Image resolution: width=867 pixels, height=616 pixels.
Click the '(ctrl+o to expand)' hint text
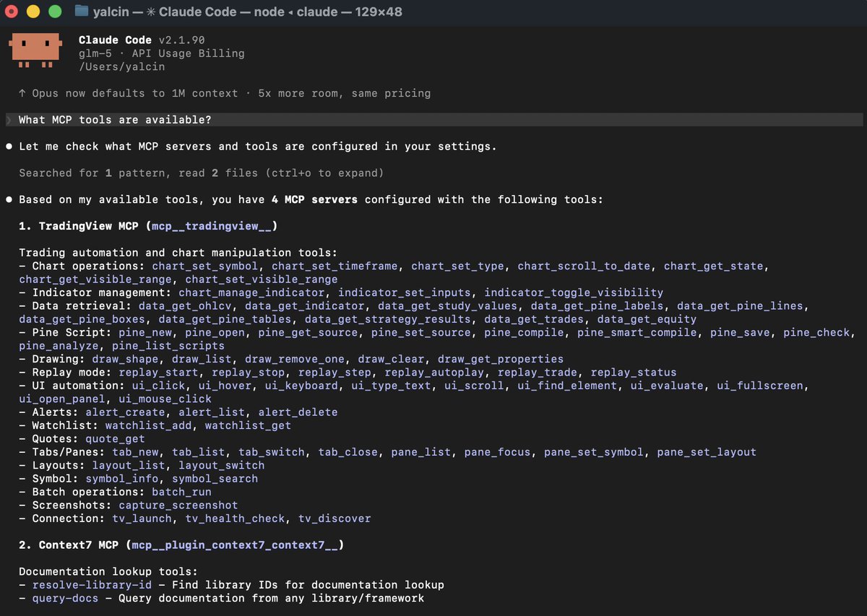324,173
